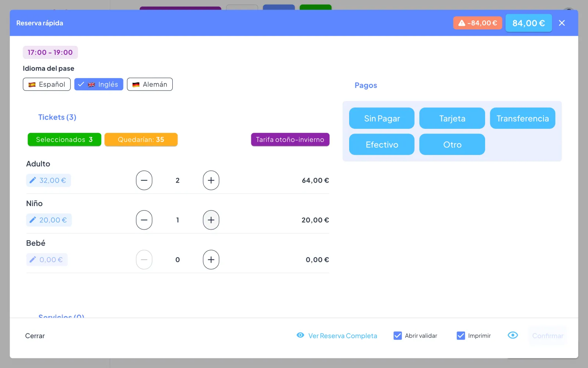
Task: Choose Otro payment method
Action: 452,144
